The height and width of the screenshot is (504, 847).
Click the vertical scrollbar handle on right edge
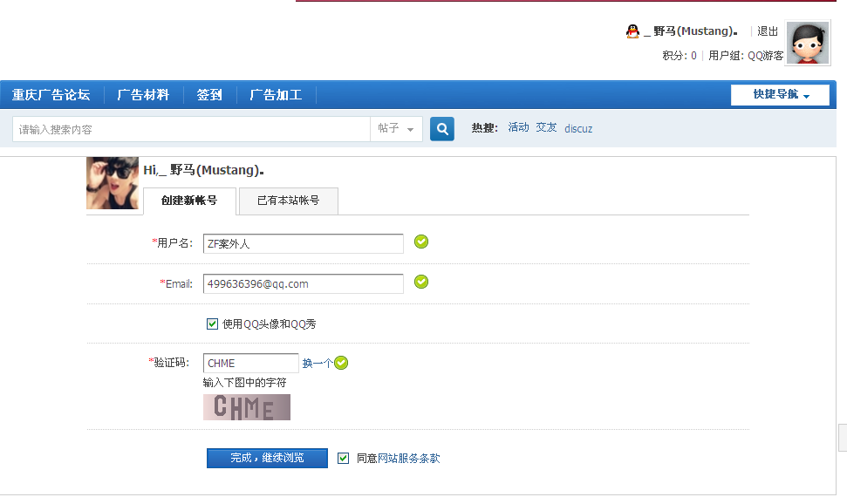(842, 438)
